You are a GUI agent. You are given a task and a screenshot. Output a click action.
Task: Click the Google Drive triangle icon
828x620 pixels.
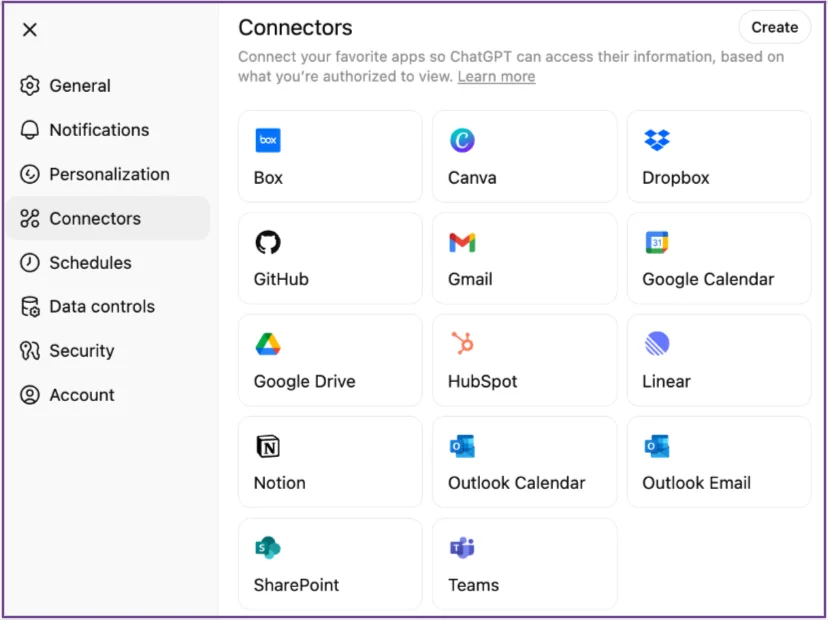[268, 345]
